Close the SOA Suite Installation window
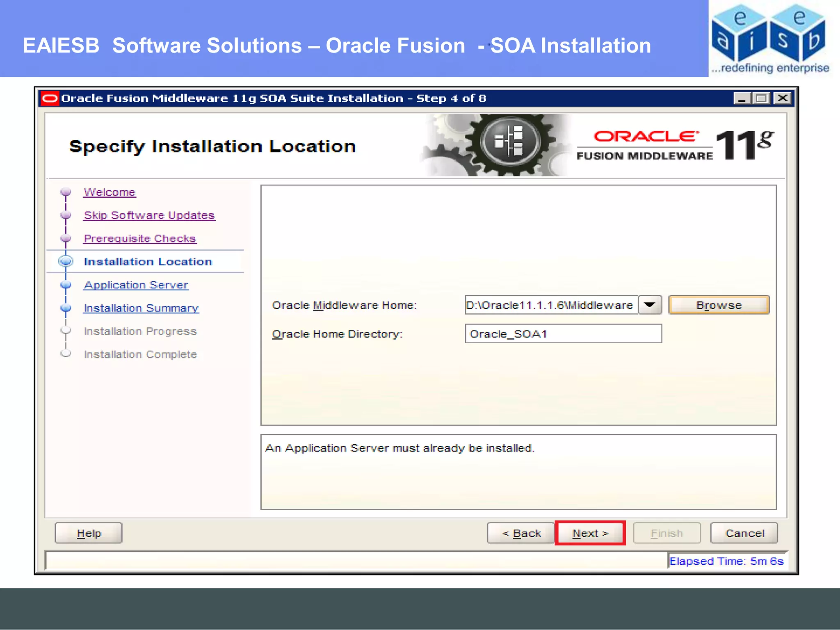This screenshot has height=630, width=840. point(782,98)
